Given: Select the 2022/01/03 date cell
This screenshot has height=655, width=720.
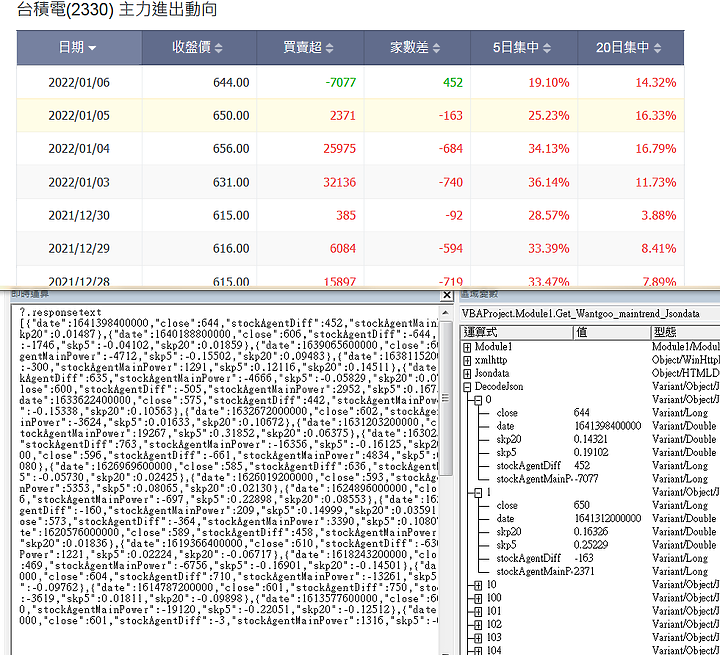Looking at the screenshot, I should (79, 182).
